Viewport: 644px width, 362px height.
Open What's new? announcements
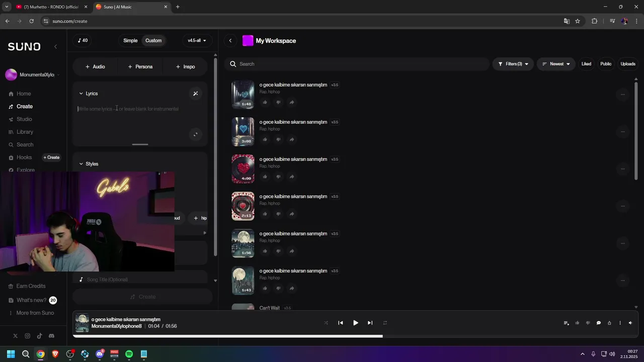click(32, 300)
